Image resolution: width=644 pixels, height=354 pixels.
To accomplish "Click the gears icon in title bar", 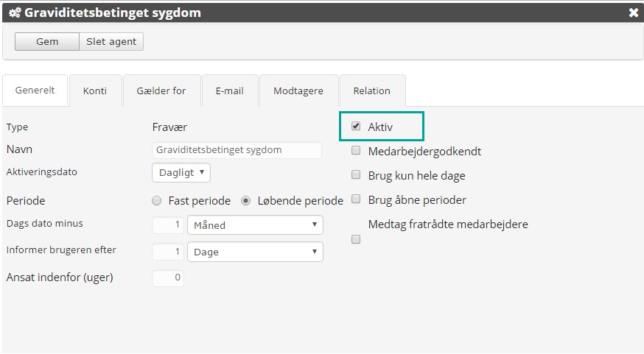I will [x=14, y=13].
